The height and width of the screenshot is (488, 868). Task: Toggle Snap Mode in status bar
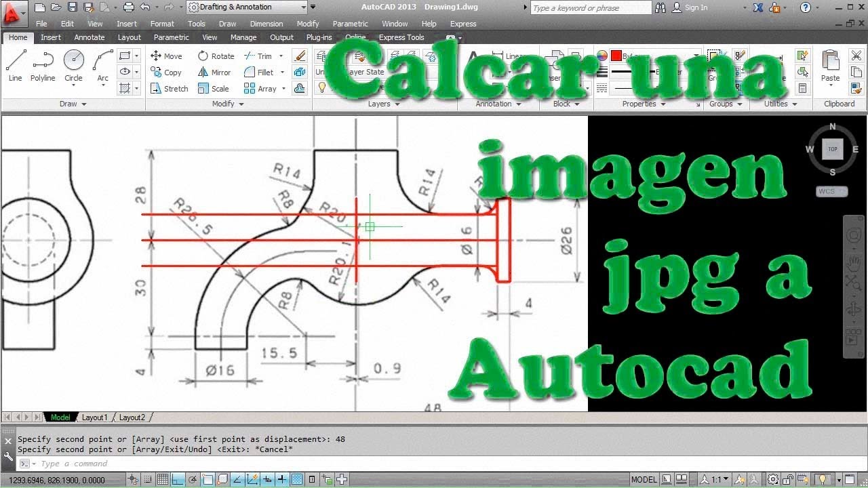click(147, 480)
